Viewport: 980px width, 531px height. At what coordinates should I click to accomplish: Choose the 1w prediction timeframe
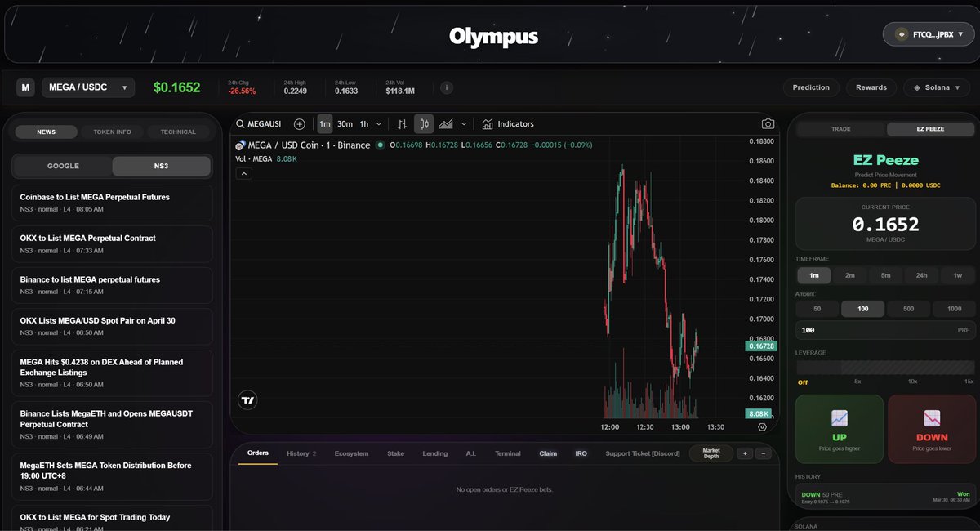coord(957,275)
